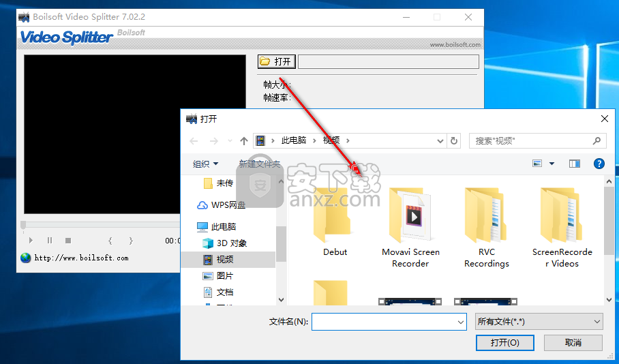619x364 pixels.
Task: Select 视频 in navigation tree
Action: [x=228, y=260]
